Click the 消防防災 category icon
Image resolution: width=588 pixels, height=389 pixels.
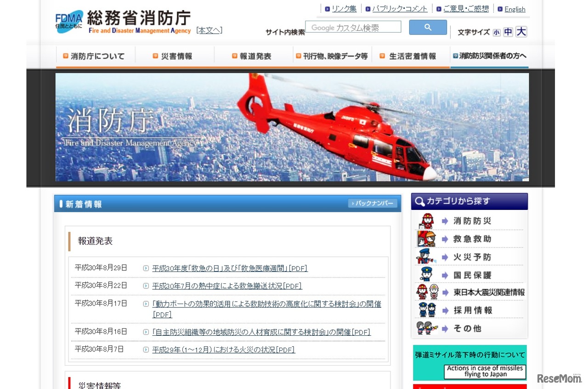tap(427, 221)
